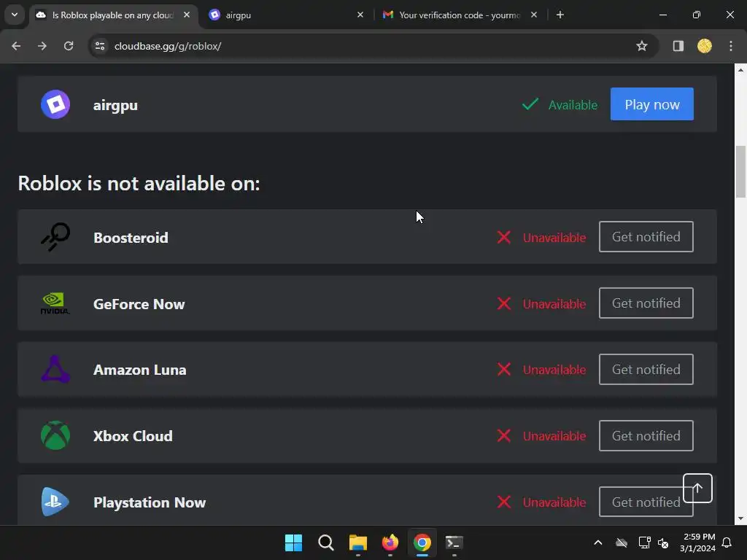Open a new browser tab
Image resolution: width=747 pixels, height=560 pixels.
(560, 15)
